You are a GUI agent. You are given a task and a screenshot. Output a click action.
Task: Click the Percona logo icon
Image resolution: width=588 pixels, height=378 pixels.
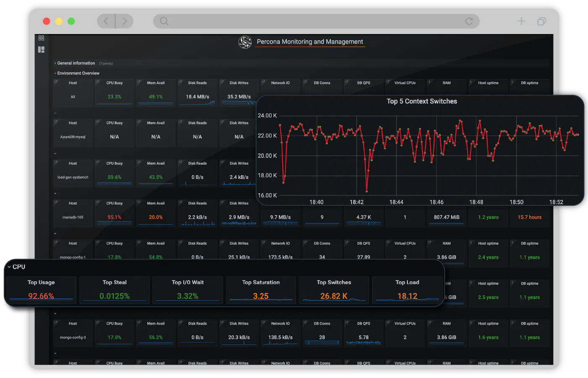click(x=245, y=42)
